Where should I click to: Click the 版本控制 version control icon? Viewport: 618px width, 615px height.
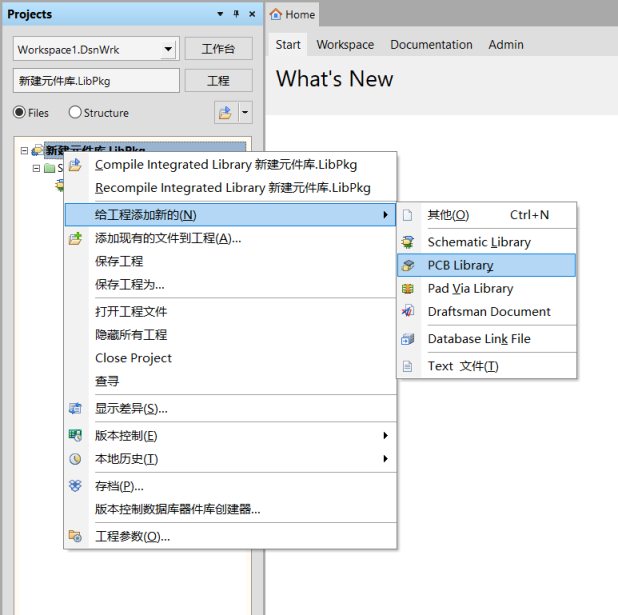tap(75, 435)
